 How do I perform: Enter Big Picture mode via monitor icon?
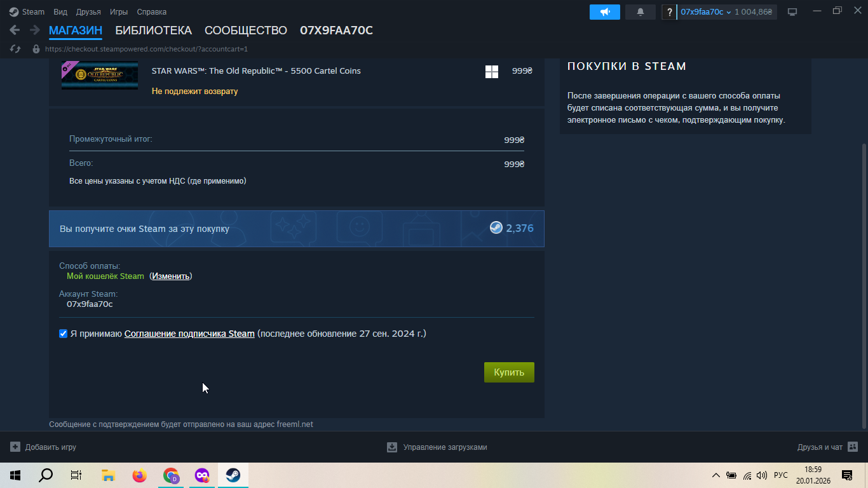792,11
